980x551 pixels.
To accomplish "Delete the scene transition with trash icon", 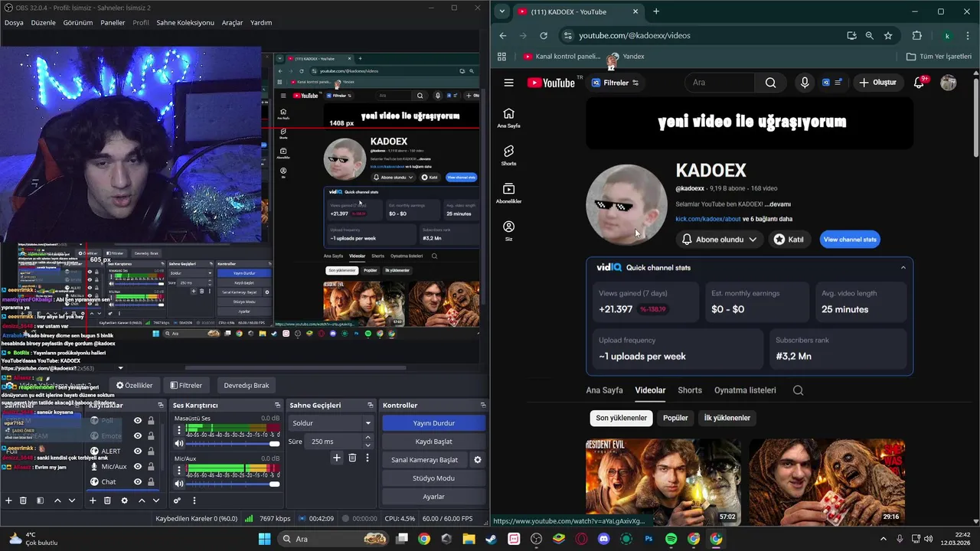I will coord(352,458).
